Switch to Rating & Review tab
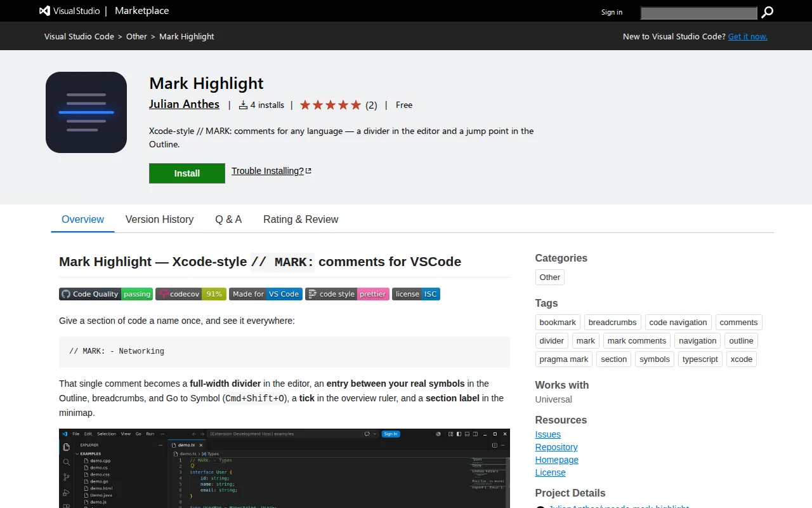The image size is (812, 508). pos(301,219)
